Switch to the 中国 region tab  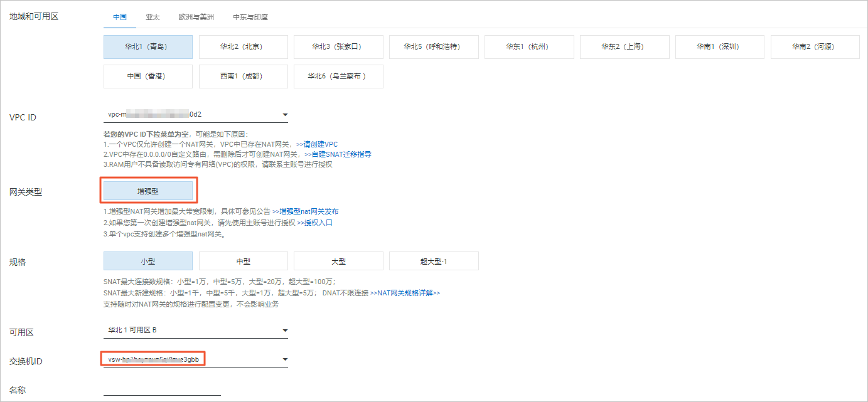click(120, 17)
